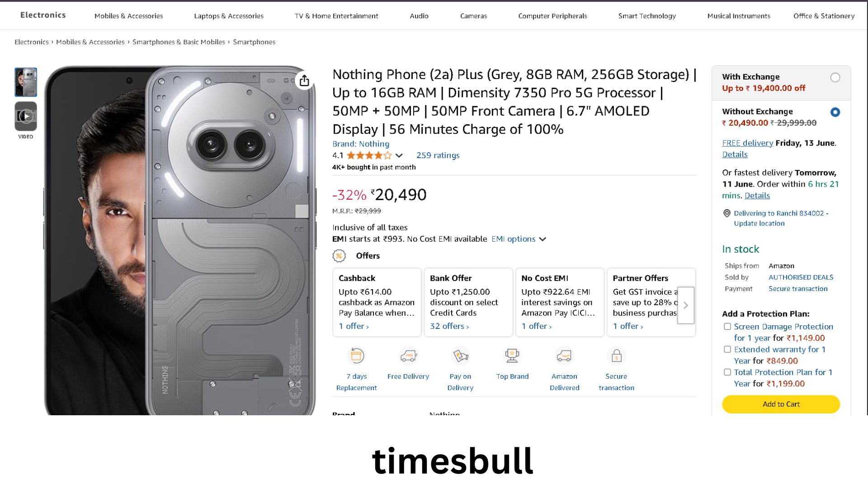Open the Laptops & Accessories menu
This screenshot has width=868, height=488.
coord(229,16)
